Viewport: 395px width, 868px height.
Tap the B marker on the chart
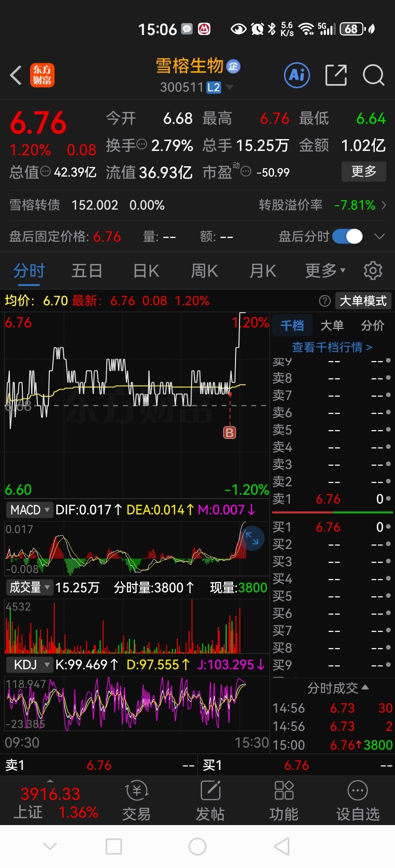(x=230, y=433)
